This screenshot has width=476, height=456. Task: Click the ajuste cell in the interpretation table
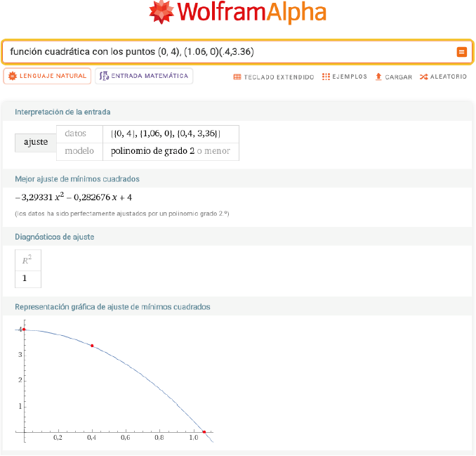point(36,143)
